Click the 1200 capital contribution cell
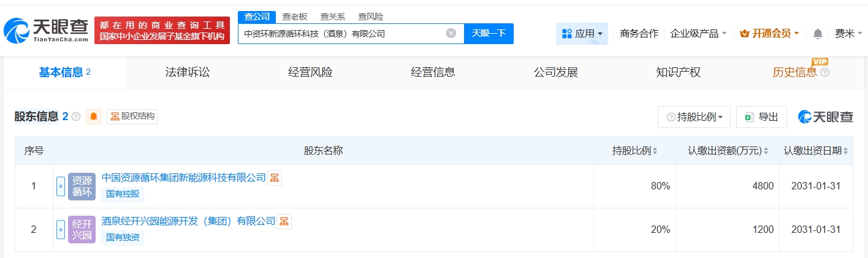The width and height of the screenshot is (868, 258). pos(728,230)
